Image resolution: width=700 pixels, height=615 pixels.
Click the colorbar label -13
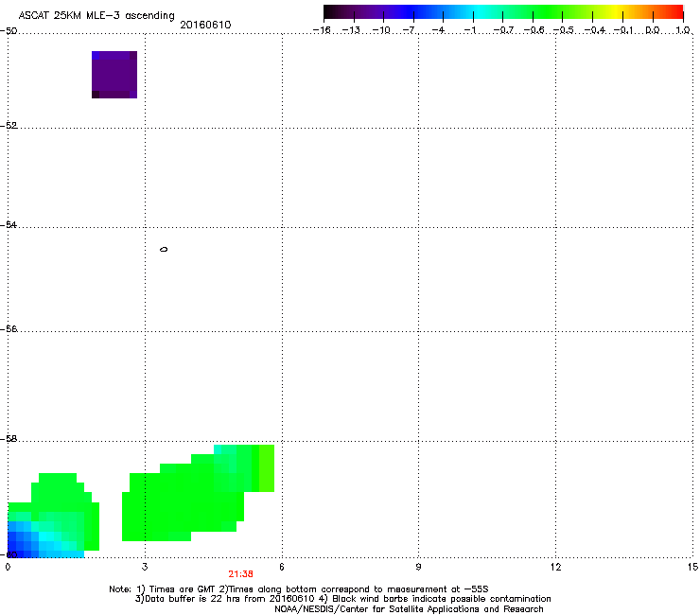click(351, 30)
